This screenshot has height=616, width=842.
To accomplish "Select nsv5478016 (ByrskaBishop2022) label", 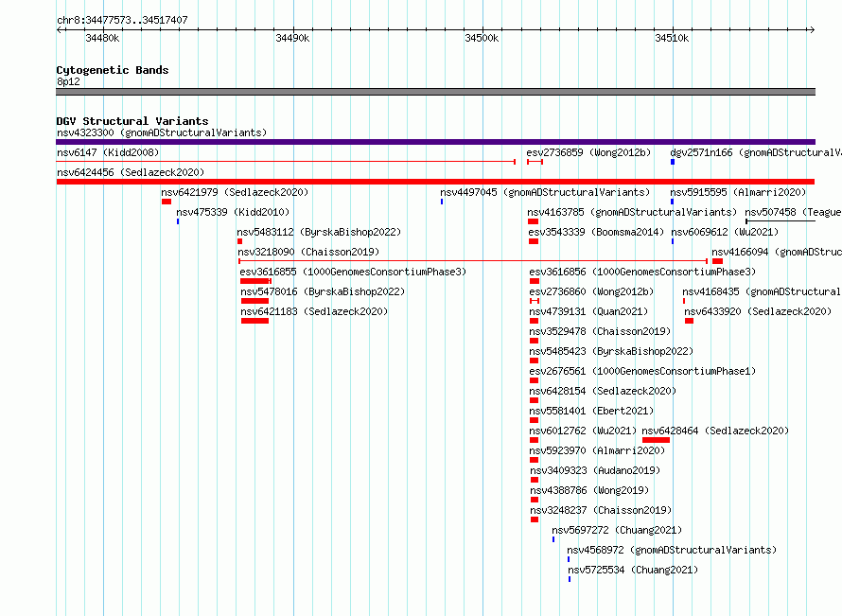I will pyautogui.click(x=323, y=291).
